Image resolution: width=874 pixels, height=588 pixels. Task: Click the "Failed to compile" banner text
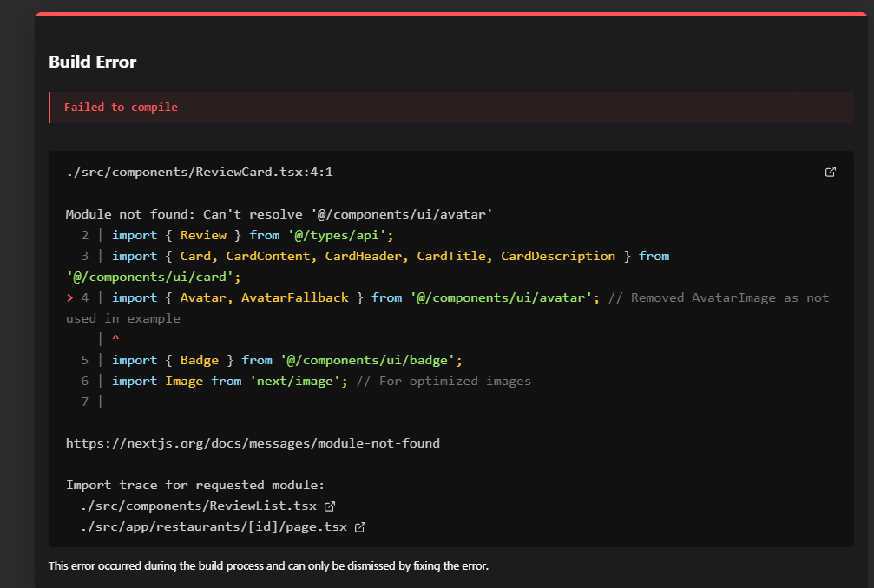(x=121, y=107)
